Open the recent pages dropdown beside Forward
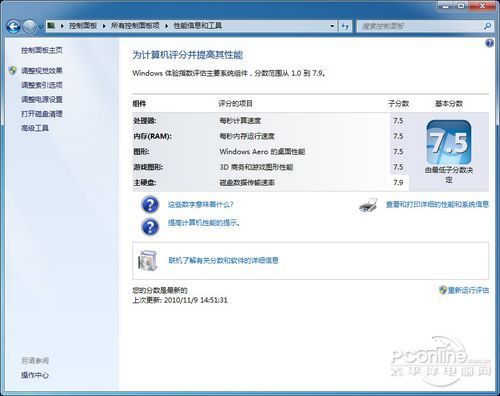Viewport: 500px width, 396px height. click(x=40, y=26)
